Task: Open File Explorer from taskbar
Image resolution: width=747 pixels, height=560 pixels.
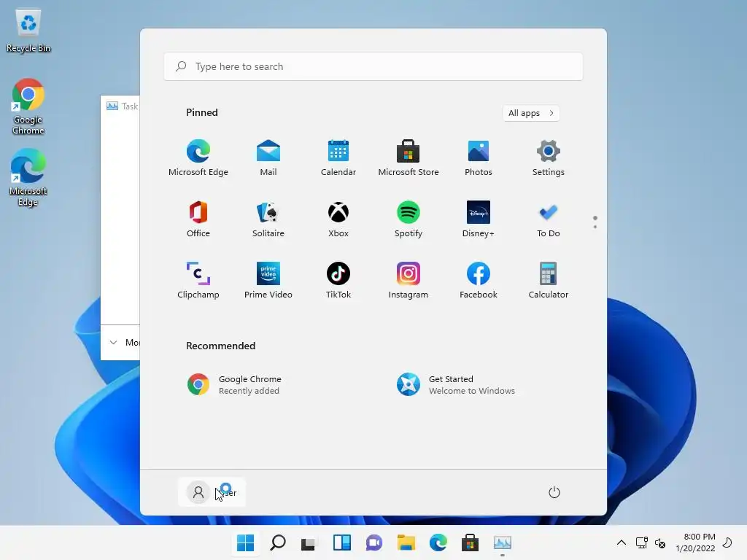Action: [x=406, y=542]
